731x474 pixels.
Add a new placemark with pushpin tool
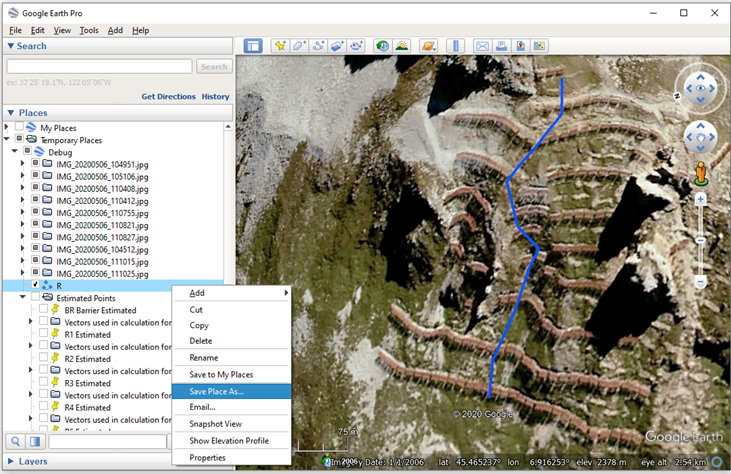[x=280, y=46]
